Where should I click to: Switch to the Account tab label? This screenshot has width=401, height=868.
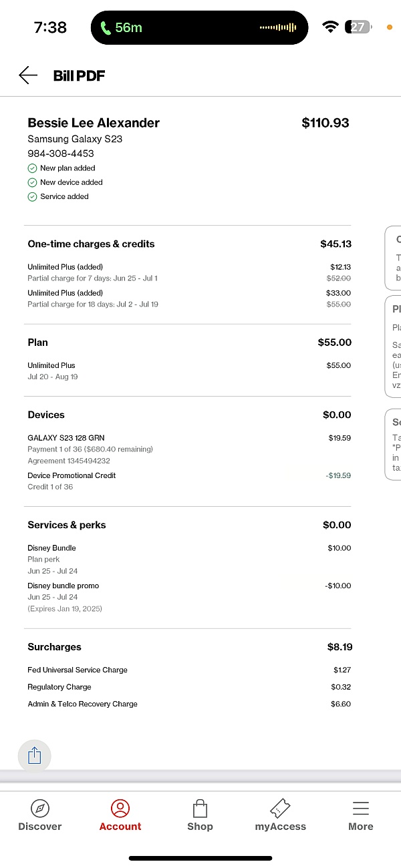click(120, 827)
